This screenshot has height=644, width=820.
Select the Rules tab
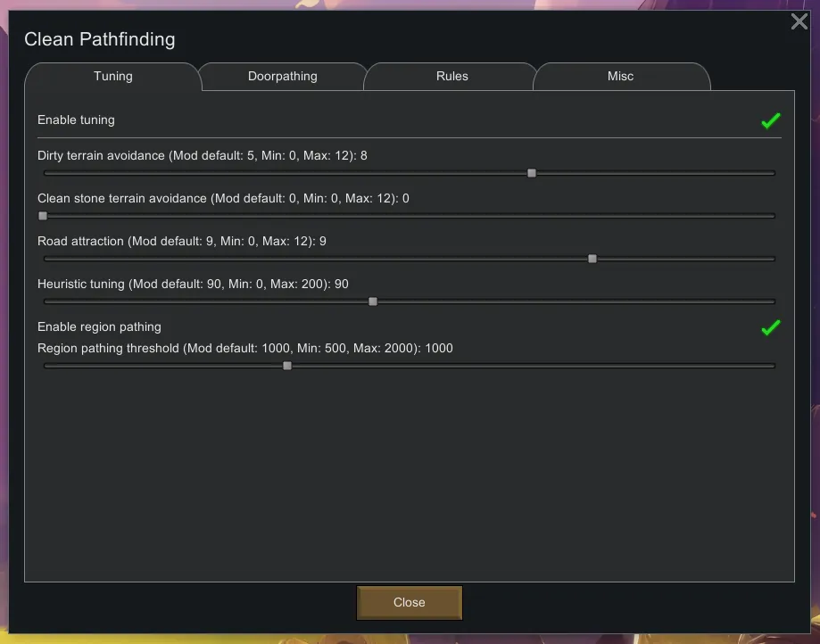(x=451, y=77)
